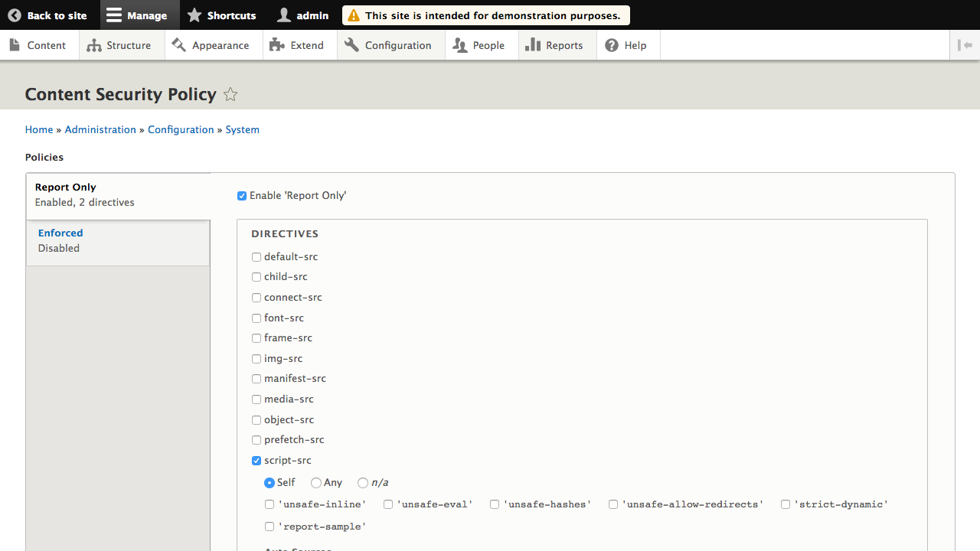Enable the child-src directive
This screenshot has height=551, width=980.
pos(256,277)
